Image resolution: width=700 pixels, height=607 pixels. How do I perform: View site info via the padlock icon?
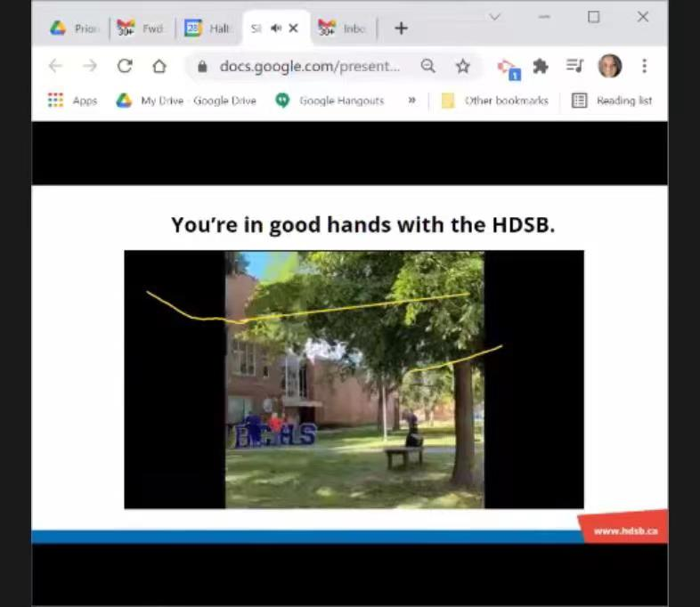pyautogui.click(x=202, y=67)
